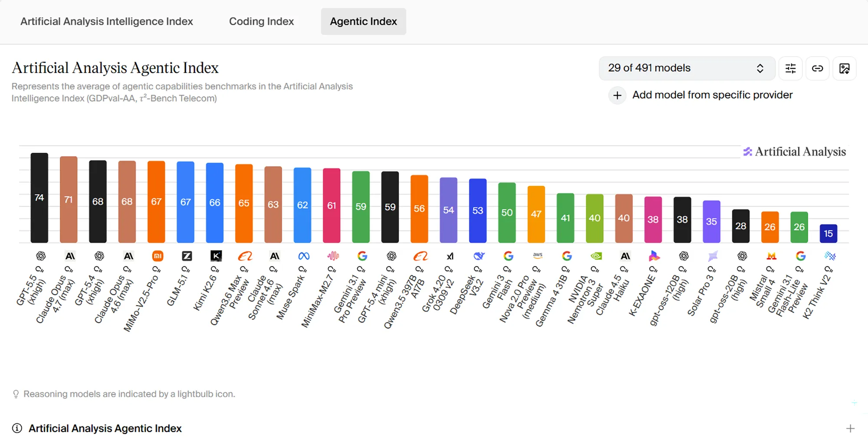
Task: Expand the Artificial Analysis Agentic Index section
Action: tap(850, 429)
